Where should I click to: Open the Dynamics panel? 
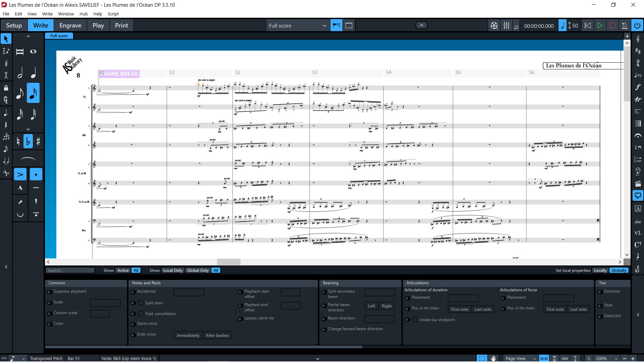coord(638,87)
